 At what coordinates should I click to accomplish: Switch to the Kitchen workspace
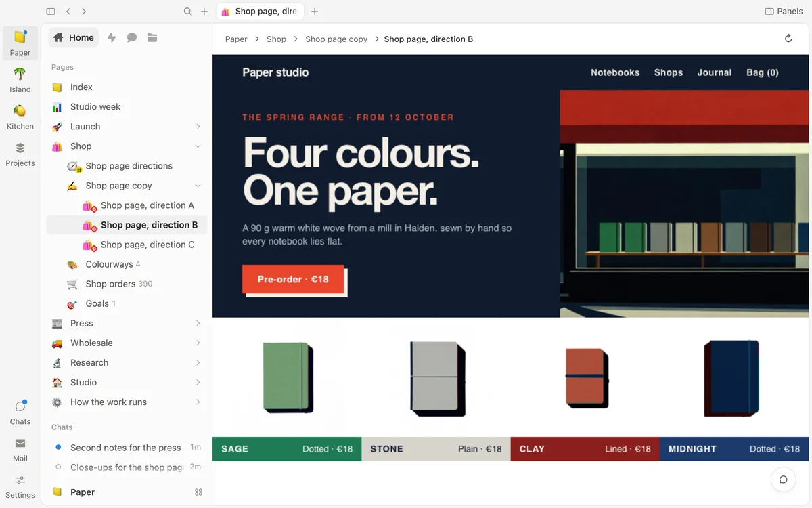coord(20,117)
